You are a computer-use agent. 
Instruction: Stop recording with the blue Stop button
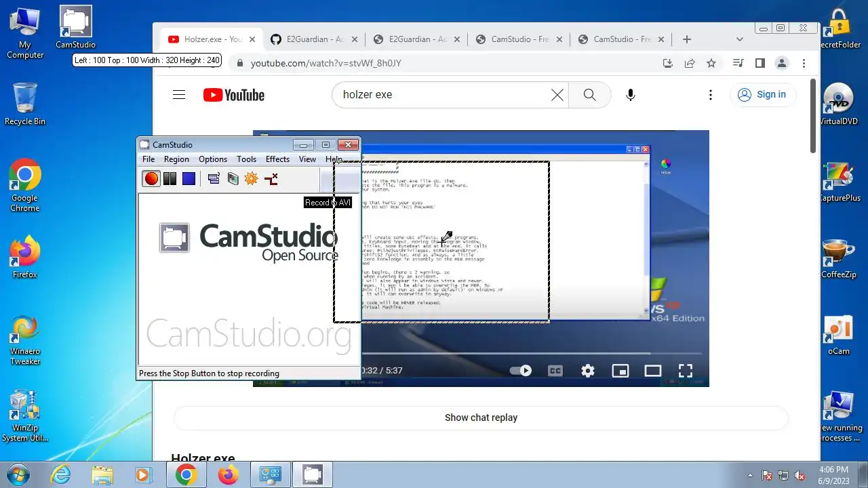pos(189,178)
